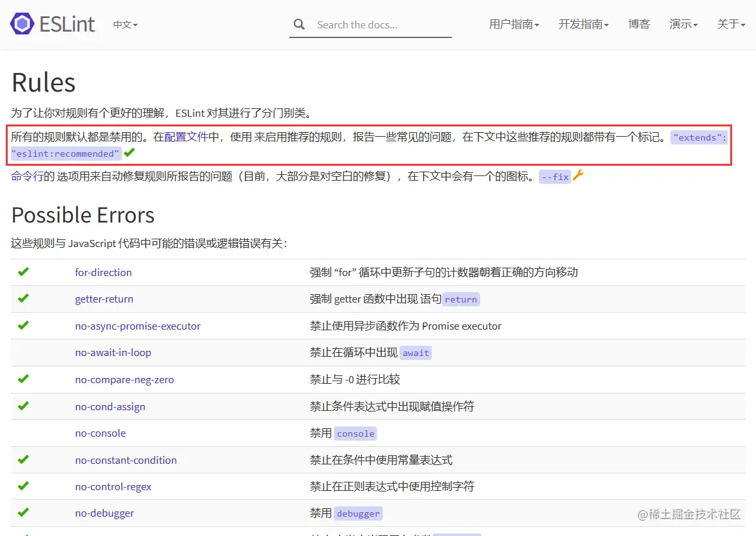Open the no-constant-condition rule link
The height and width of the screenshot is (536, 756).
coord(126,461)
